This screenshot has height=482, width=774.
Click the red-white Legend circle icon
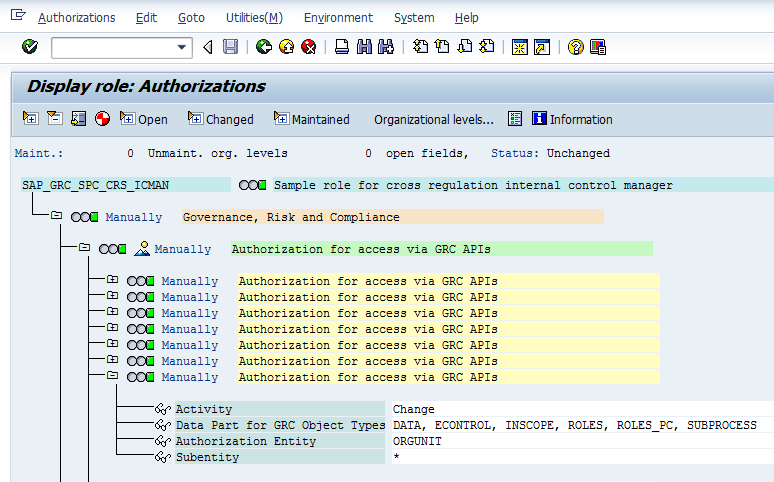coord(102,119)
